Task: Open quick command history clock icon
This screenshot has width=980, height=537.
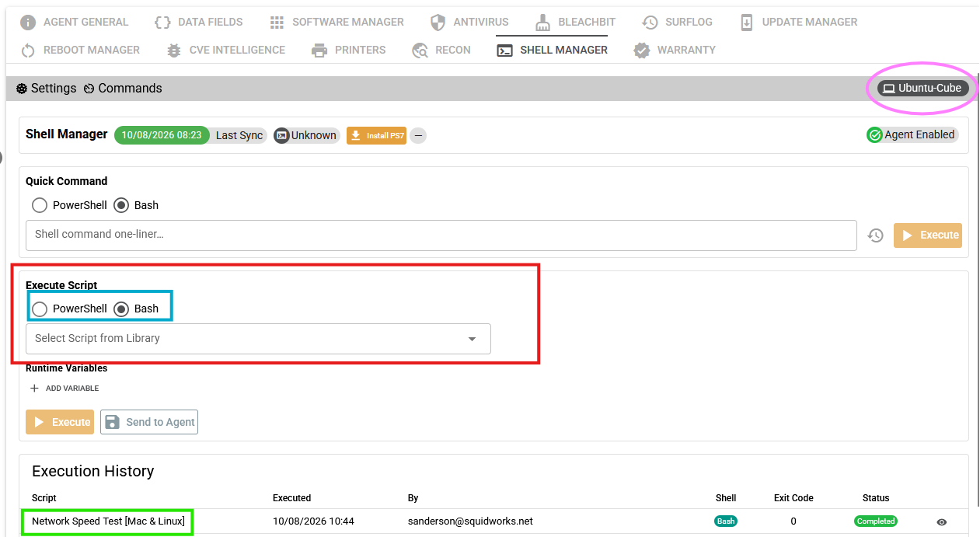Action: coord(876,235)
